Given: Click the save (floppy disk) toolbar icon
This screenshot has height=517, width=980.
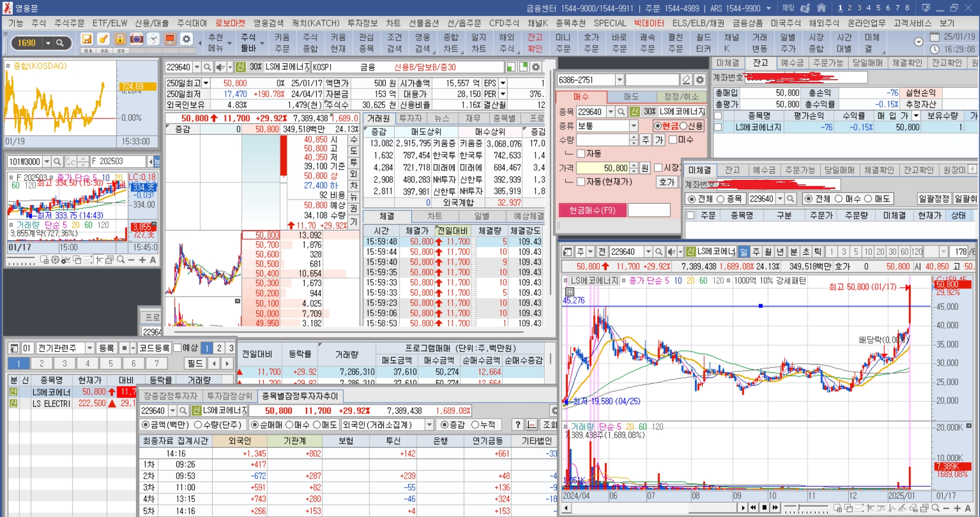Looking at the screenshot, I should tap(86, 39).
